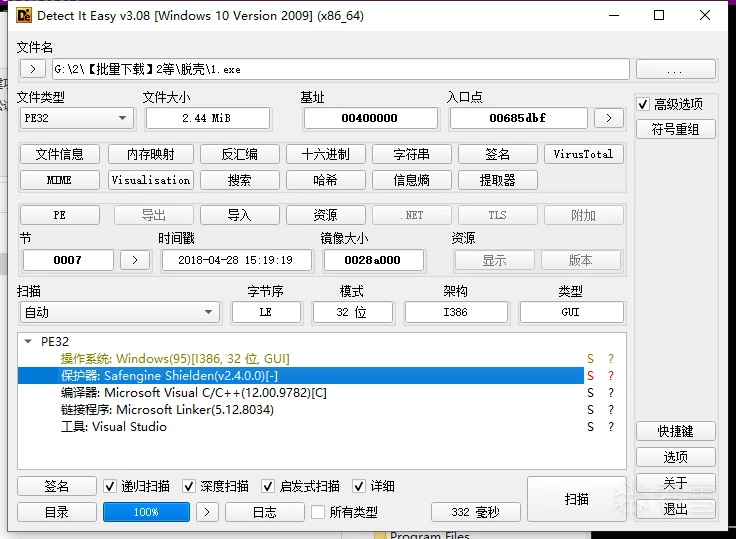Image resolution: width=736 pixels, height=539 pixels.
Task: Click the 时间戳 2018-04-28 field
Action: (x=236, y=260)
